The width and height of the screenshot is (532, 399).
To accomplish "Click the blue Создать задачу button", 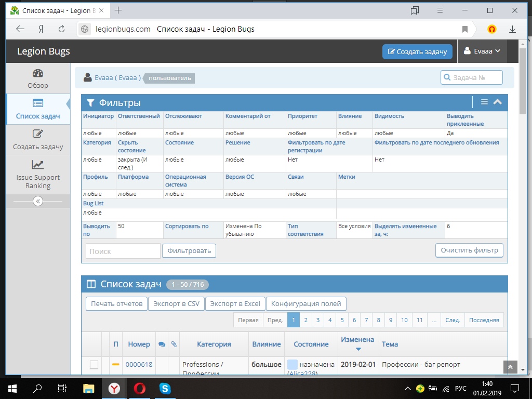I will coord(417,52).
